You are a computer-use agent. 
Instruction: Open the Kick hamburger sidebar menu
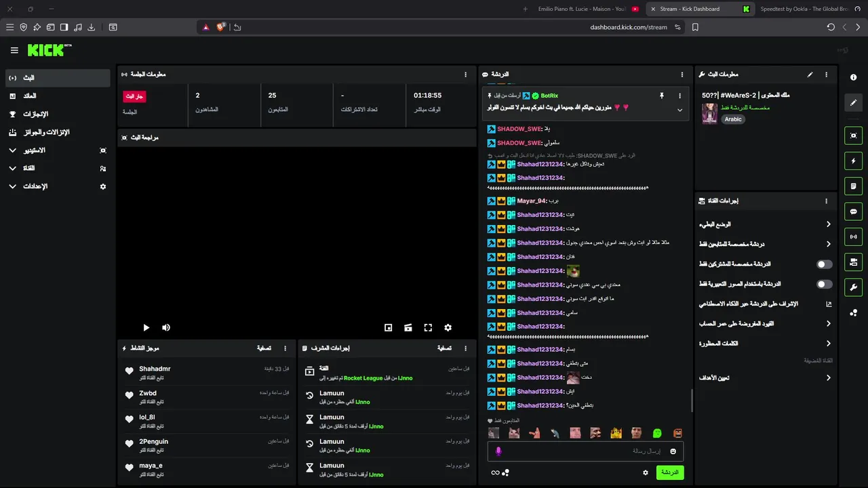pyautogui.click(x=14, y=50)
